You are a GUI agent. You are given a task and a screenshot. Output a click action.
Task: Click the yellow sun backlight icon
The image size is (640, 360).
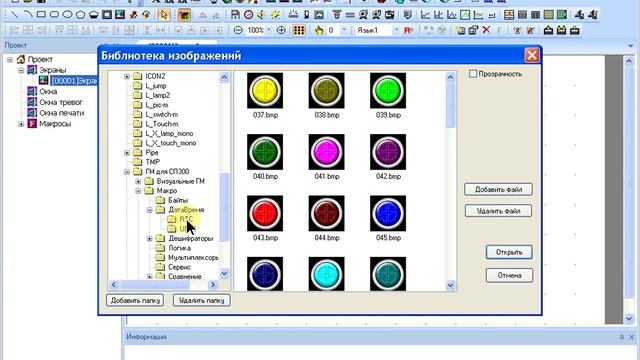(x=275, y=15)
